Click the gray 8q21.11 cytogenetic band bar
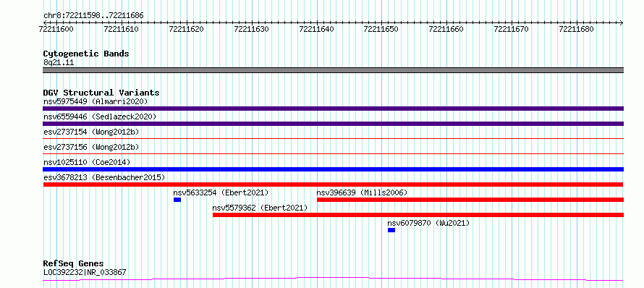 click(333, 70)
